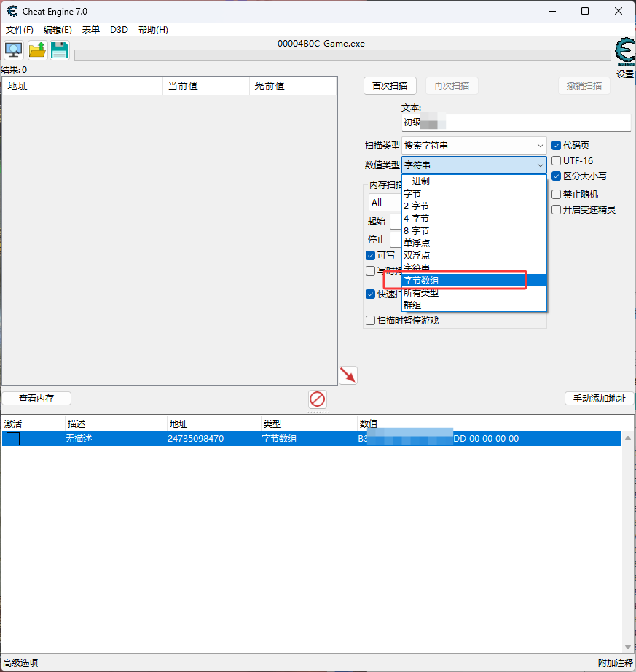Click the 先前值 column header
Screen dimensions: 636x672
click(x=293, y=86)
